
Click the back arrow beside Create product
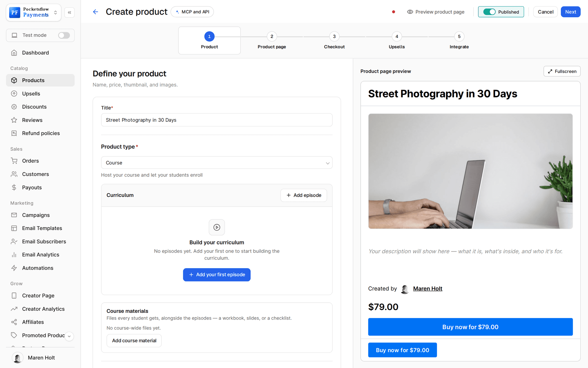[95, 12]
